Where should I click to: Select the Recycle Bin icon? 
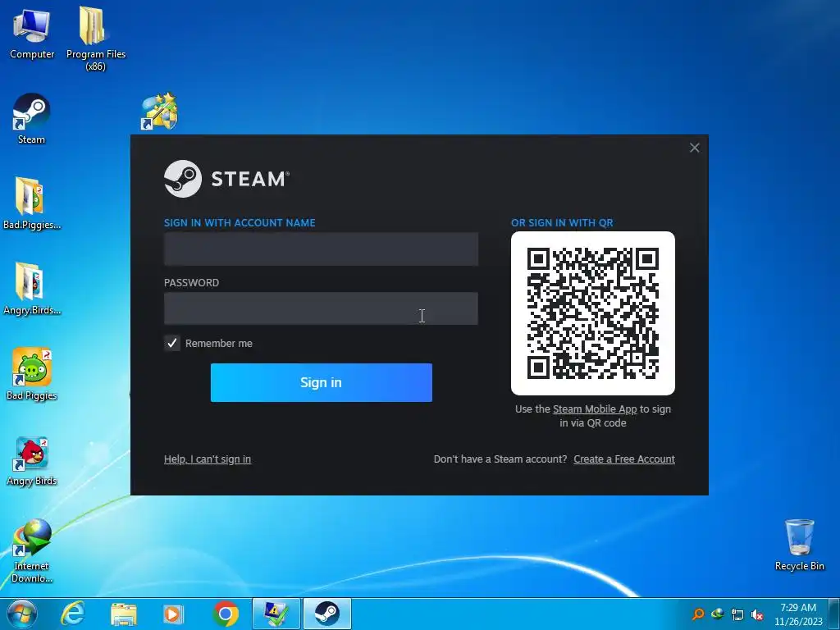click(799, 545)
